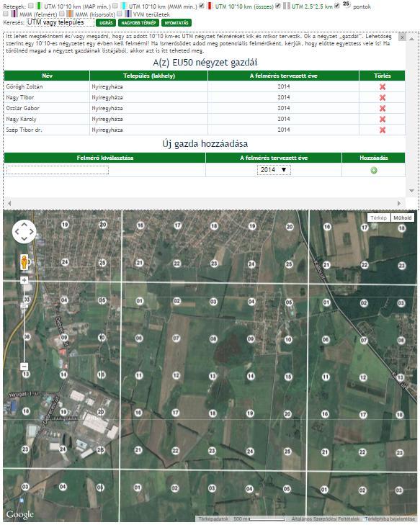Image resolution: width=420 pixels, height=525 pixels.
Task: Open Általános Szerződési Feltételek link
Action: point(325,519)
